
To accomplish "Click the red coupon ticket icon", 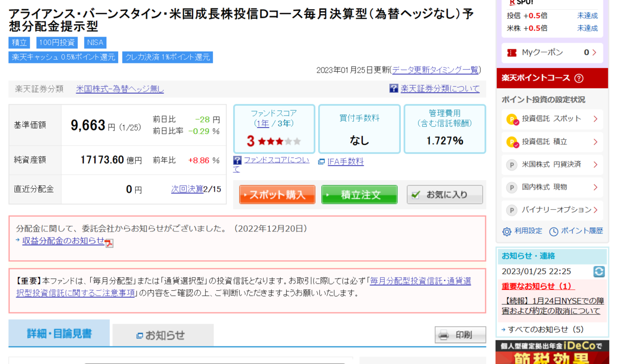I will (512, 53).
